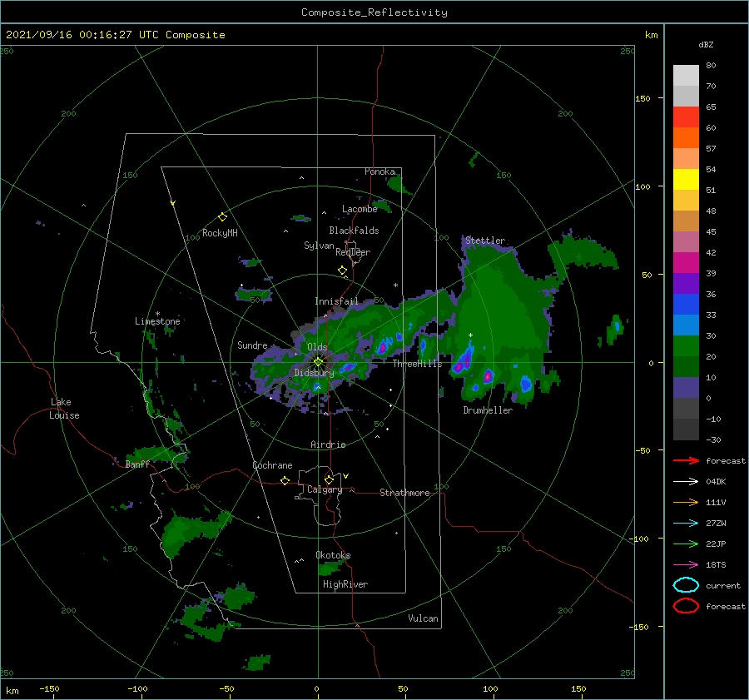This screenshot has width=749, height=700.
Task: Click the red forecast ellipse legend icon
Action: point(686,606)
